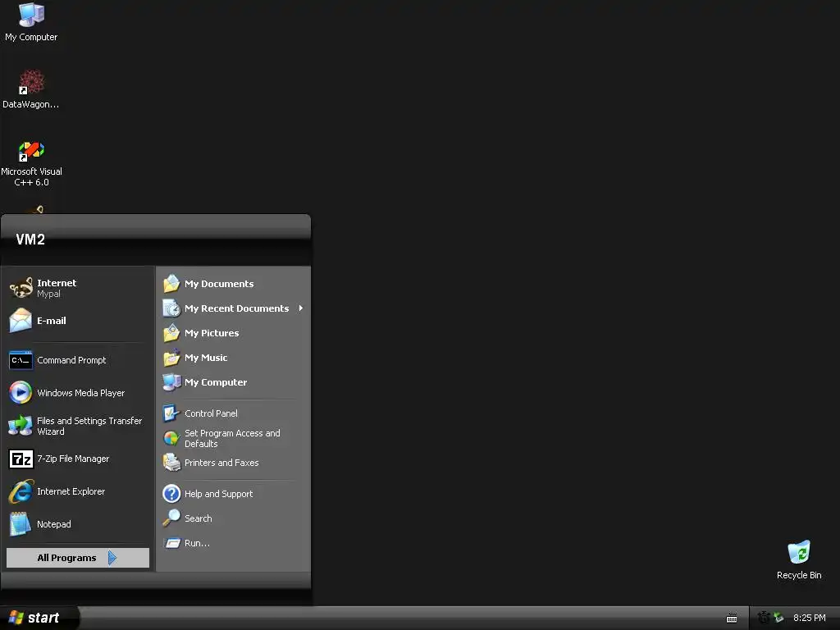The image size is (840, 630).
Task: Click the E-mail label text
Action: point(52,321)
